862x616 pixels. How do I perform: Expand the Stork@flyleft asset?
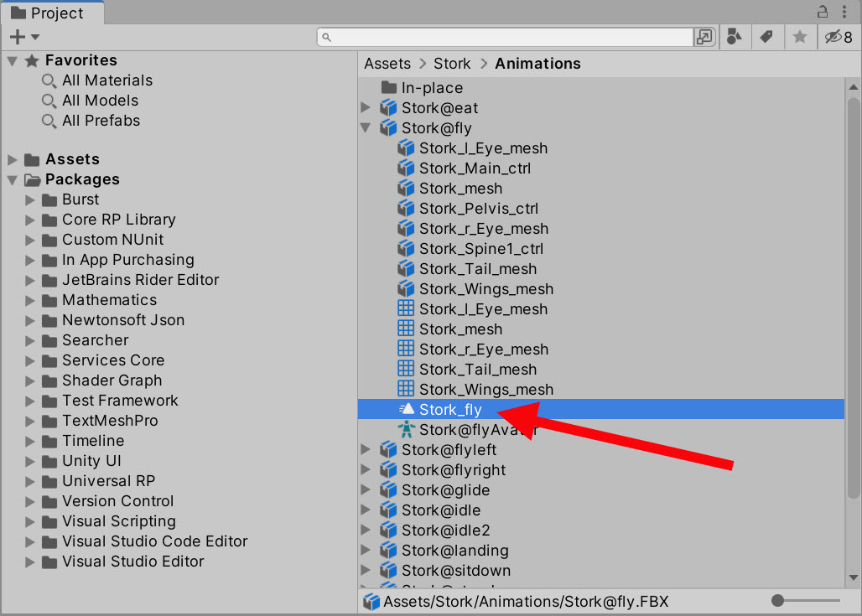(x=366, y=449)
